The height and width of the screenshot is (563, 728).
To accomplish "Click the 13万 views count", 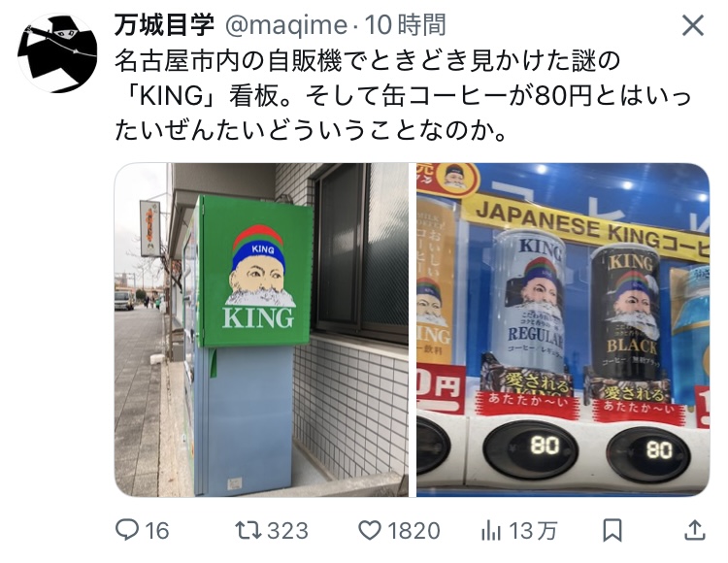I will point(533,531).
